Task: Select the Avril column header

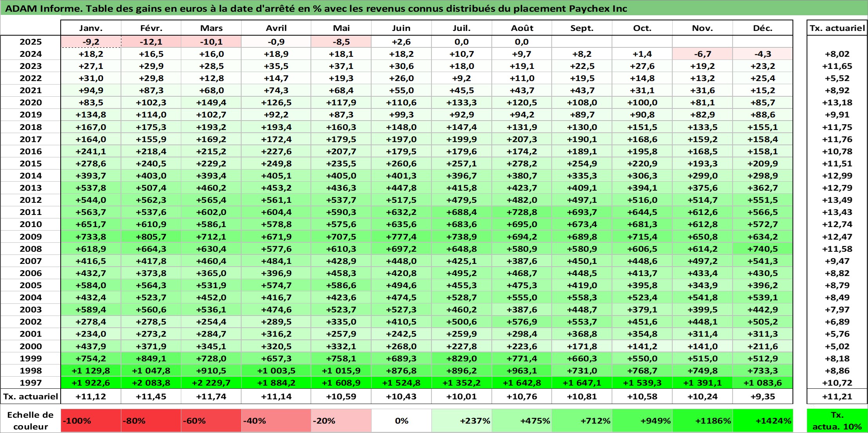Action: coord(276,28)
